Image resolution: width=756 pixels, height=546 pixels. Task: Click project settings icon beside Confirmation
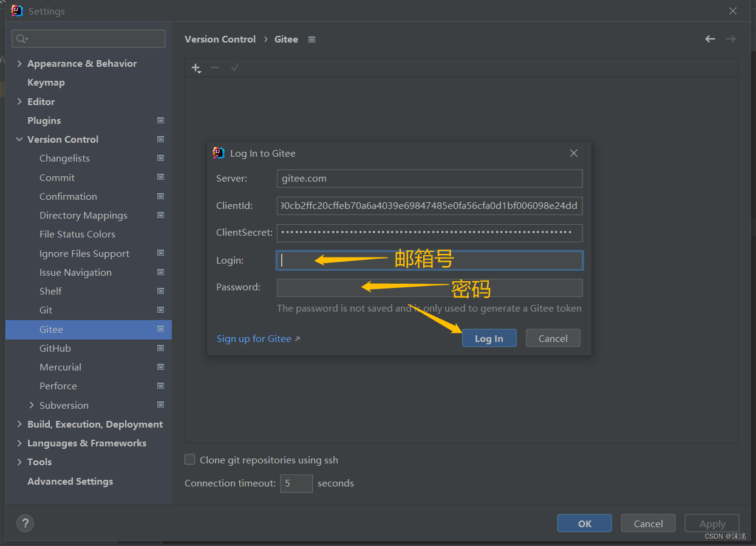pos(160,196)
